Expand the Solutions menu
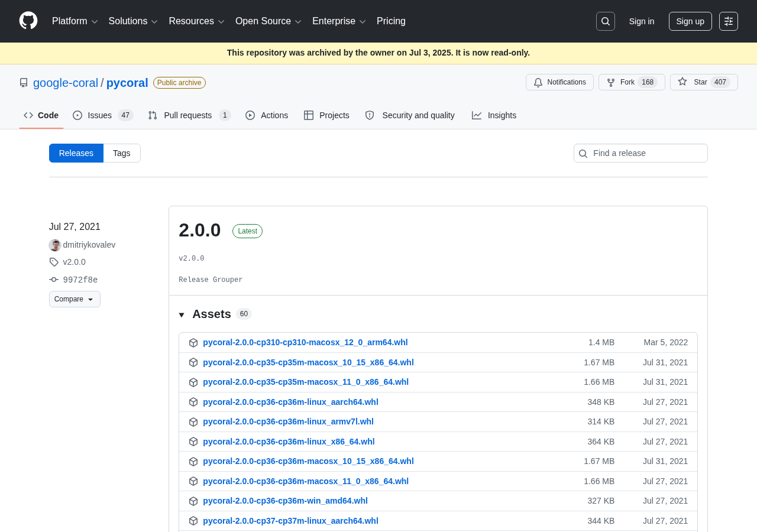The height and width of the screenshot is (532, 757). 133,21
